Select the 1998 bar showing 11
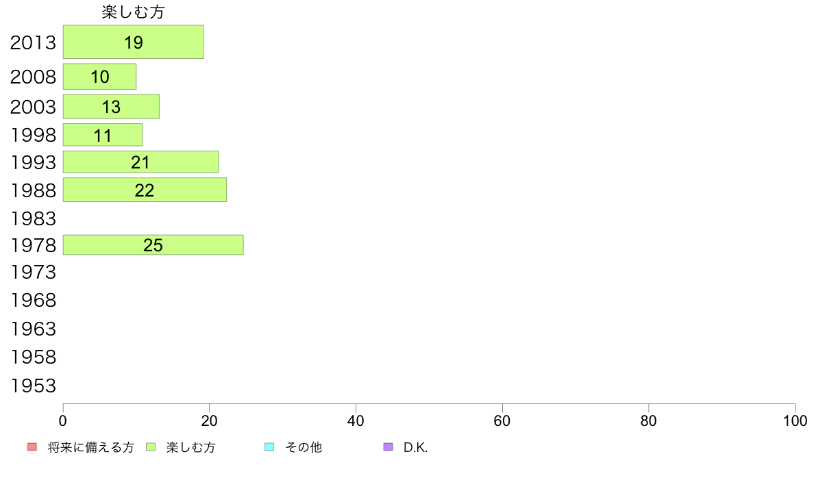This screenshot has width=814, height=504. coord(103,135)
